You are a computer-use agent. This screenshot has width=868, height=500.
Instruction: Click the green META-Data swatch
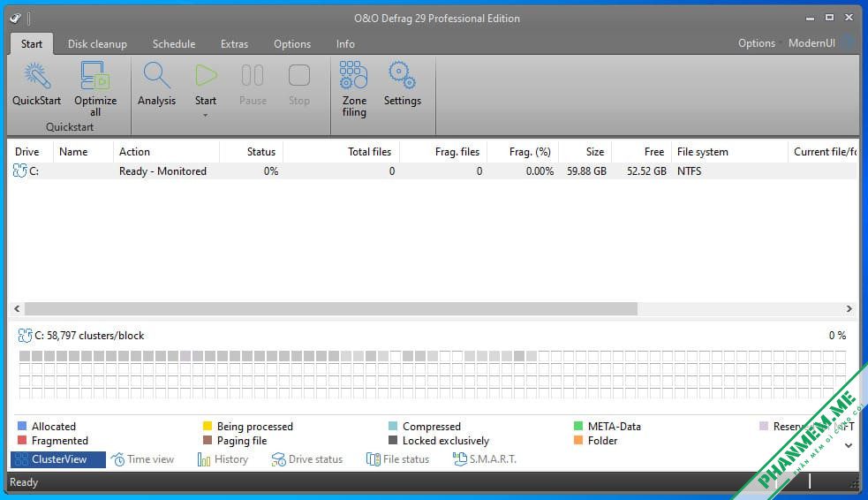578,426
